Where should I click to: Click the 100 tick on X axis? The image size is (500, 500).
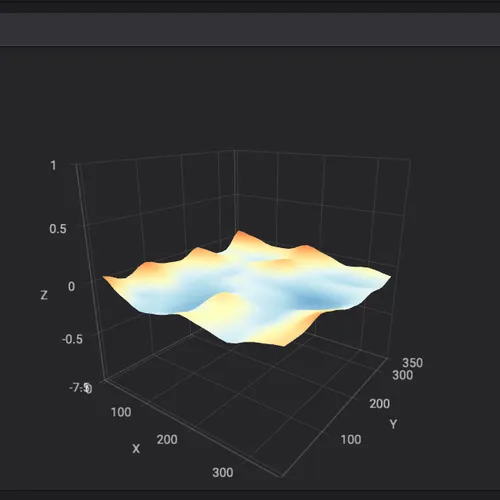[121, 412]
